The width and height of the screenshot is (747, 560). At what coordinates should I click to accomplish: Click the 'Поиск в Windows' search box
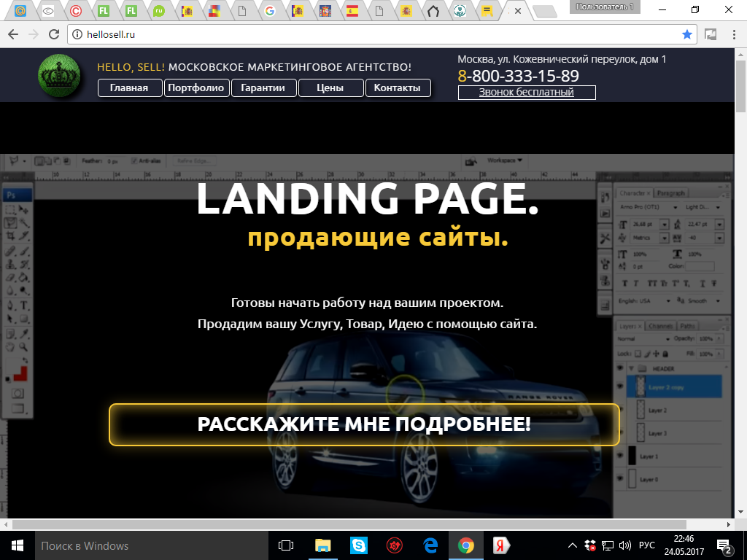click(150, 545)
